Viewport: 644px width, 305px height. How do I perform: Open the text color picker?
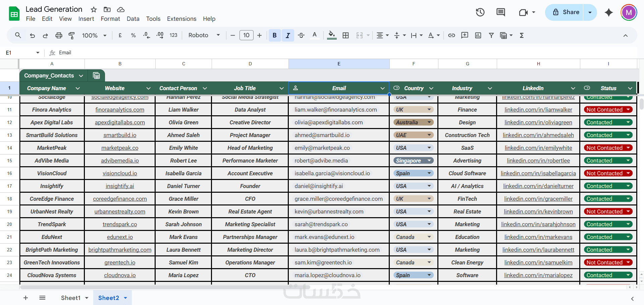pos(314,35)
